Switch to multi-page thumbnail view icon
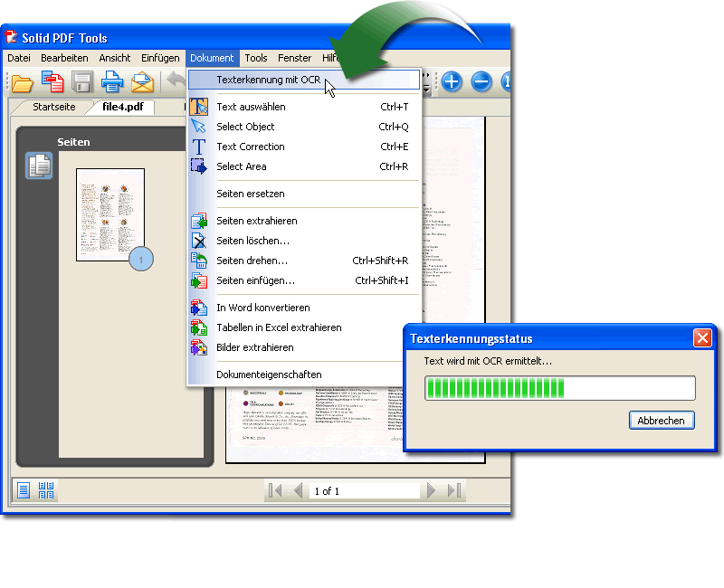The image size is (724, 588). pos(46,490)
